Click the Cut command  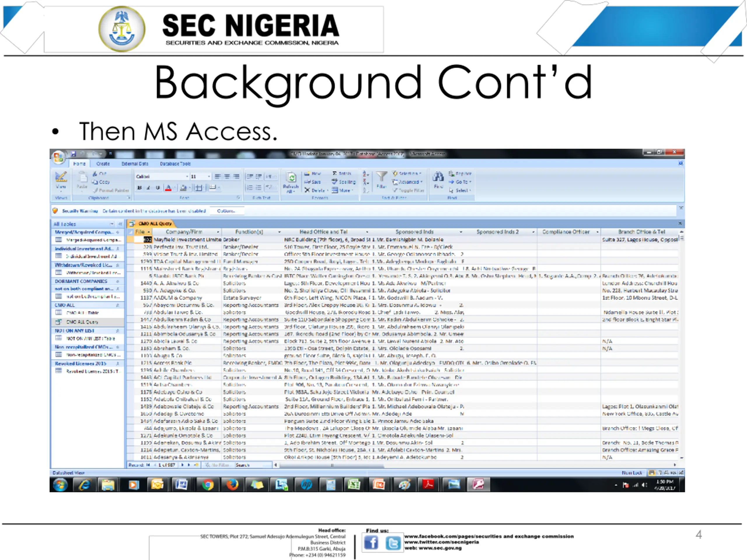(x=100, y=174)
